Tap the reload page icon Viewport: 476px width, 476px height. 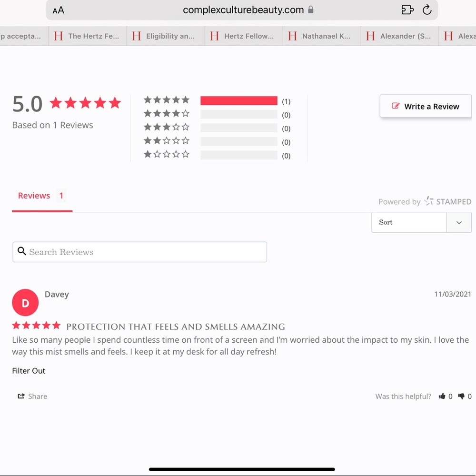click(427, 10)
